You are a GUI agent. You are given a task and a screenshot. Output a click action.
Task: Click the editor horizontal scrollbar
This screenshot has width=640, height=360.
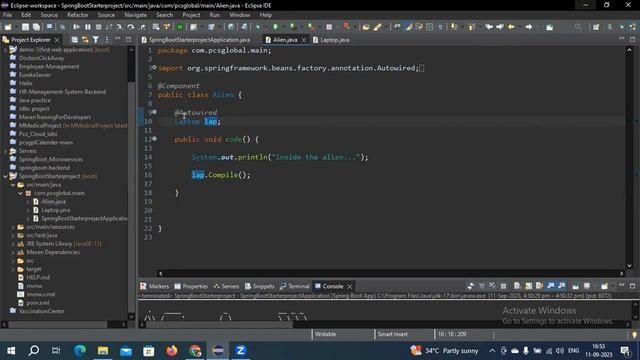391,273
